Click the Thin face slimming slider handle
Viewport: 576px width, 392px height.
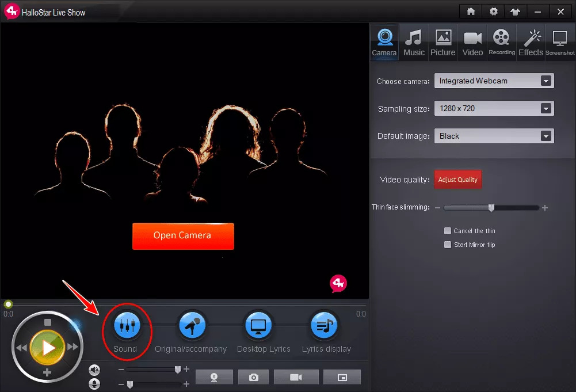(x=491, y=208)
